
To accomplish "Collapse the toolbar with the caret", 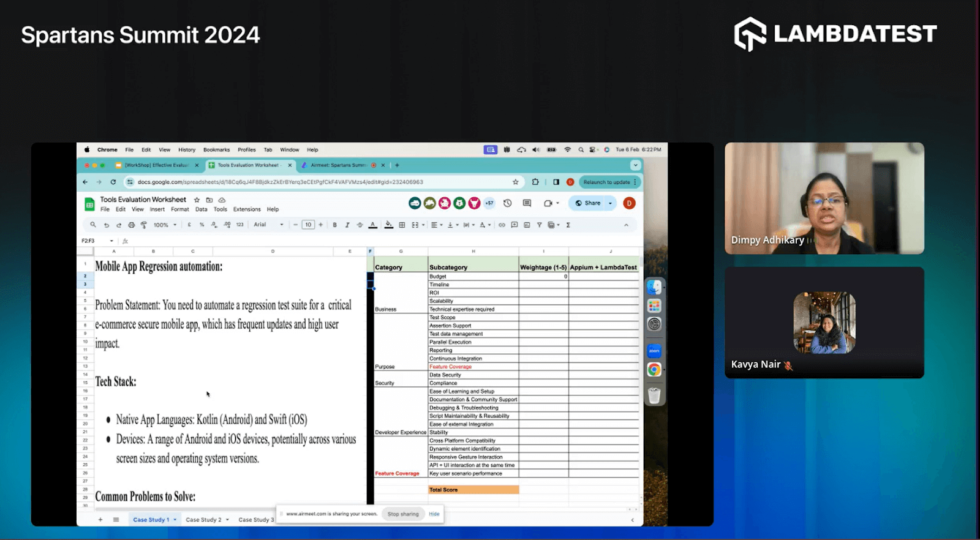I will (626, 225).
